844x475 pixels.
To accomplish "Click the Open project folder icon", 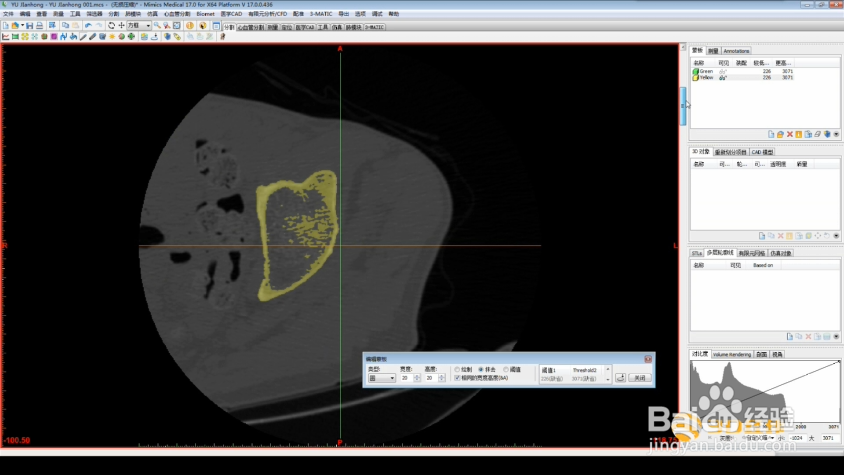I will 15,26.
